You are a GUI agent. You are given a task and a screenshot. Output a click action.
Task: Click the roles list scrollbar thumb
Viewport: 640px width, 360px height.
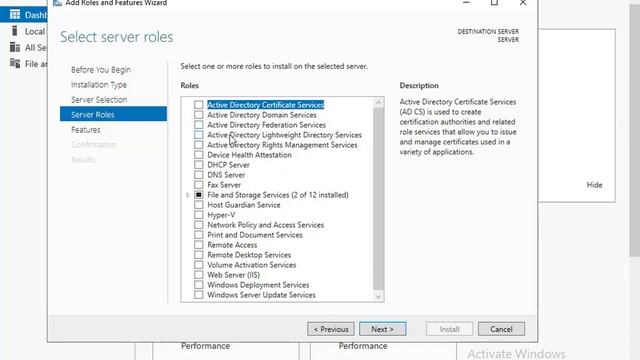378,199
